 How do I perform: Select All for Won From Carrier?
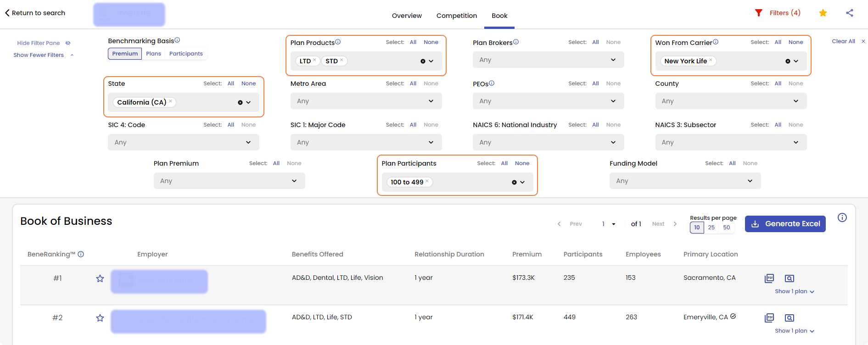[x=778, y=42]
